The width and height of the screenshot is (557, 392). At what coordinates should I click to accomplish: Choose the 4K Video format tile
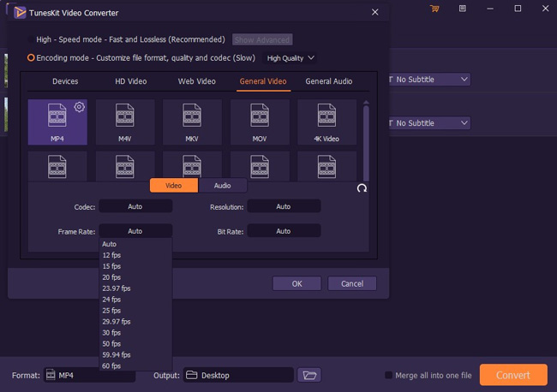coord(326,122)
